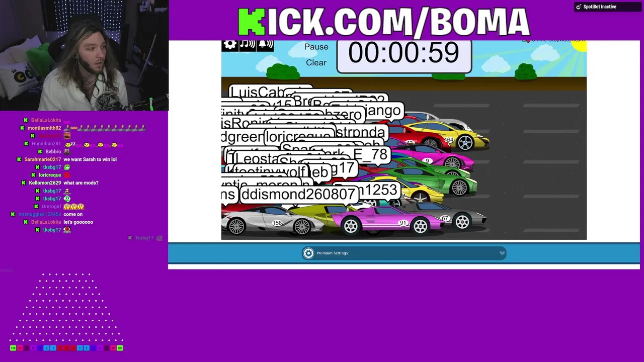
Task: Toggle the alarm bell sound icon
Action: (265, 44)
